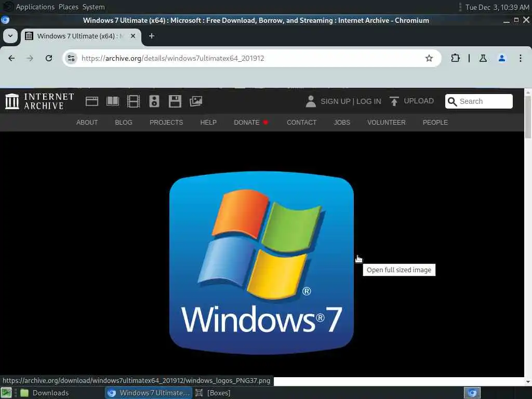This screenshot has width=532, height=399.
Task: Click the browser forward arrow
Action: pyautogui.click(x=30, y=58)
